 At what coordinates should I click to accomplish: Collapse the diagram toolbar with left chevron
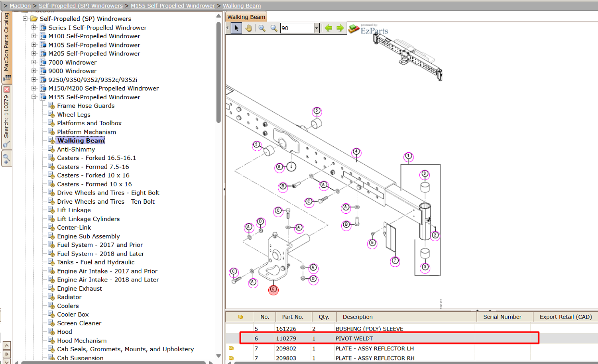coord(228,28)
